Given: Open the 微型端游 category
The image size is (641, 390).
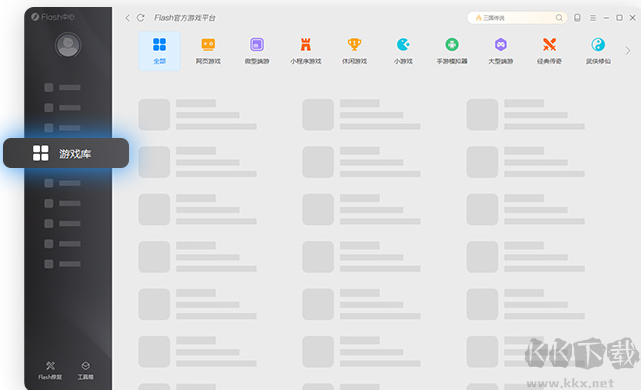Looking at the screenshot, I should pyautogui.click(x=257, y=51).
